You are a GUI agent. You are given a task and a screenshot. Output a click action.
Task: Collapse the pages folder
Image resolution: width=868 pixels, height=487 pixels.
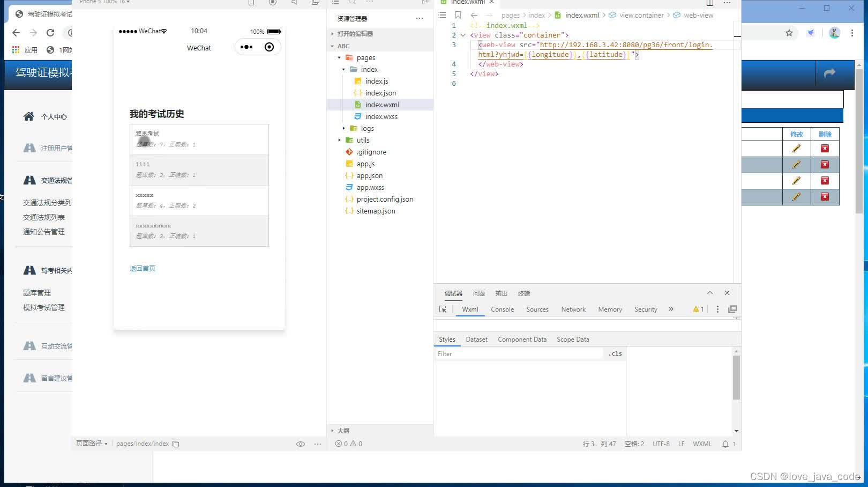339,58
